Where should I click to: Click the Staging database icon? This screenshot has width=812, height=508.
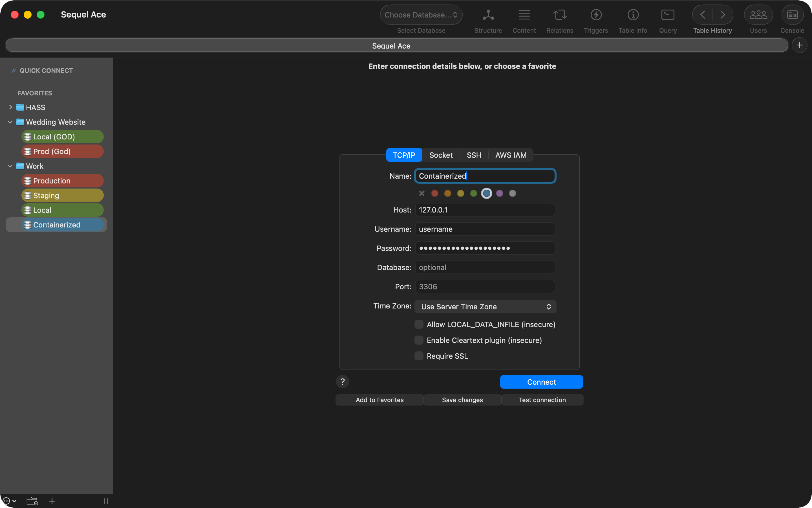28,195
